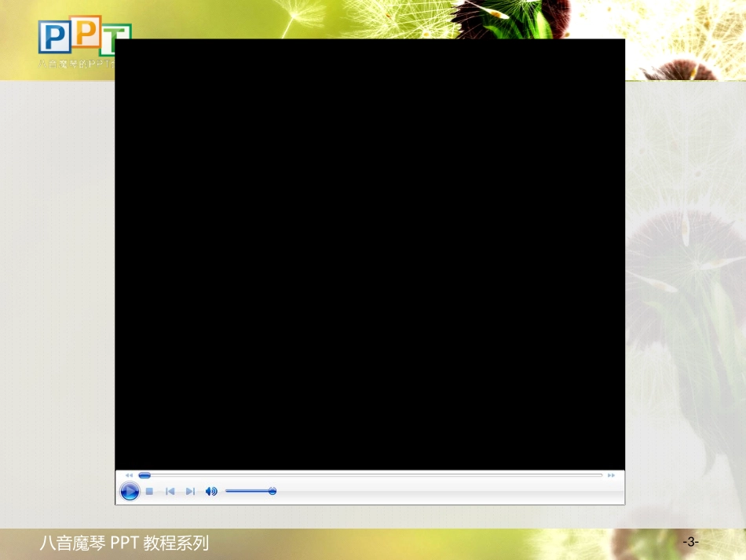Click the volume slider's blue track line
This screenshot has width=746, height=560.
[x=247, y=491]
